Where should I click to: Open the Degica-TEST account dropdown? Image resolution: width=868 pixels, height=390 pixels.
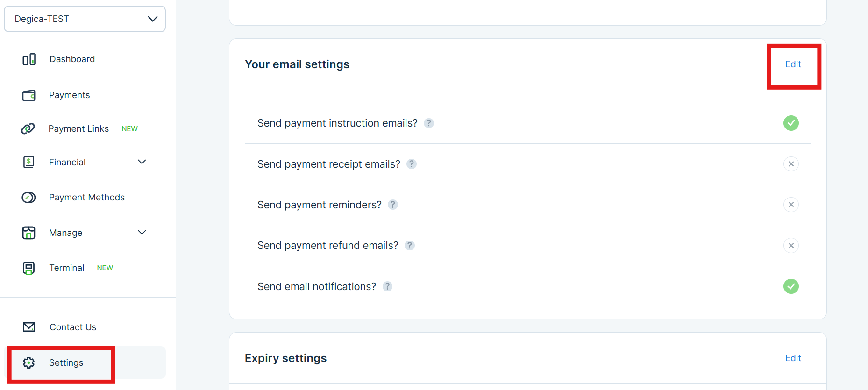(x=85, y=19)
